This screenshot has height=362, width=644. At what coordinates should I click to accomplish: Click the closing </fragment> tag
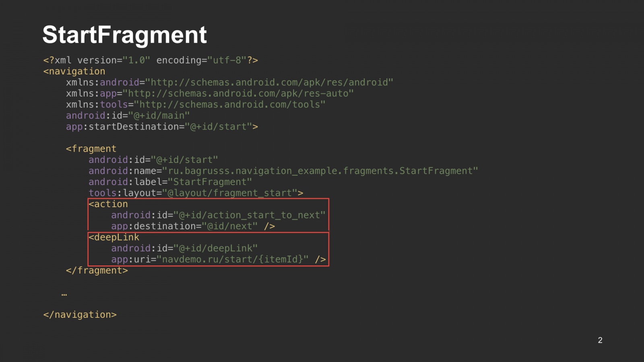pyautogui.click(x=97, y=270)
